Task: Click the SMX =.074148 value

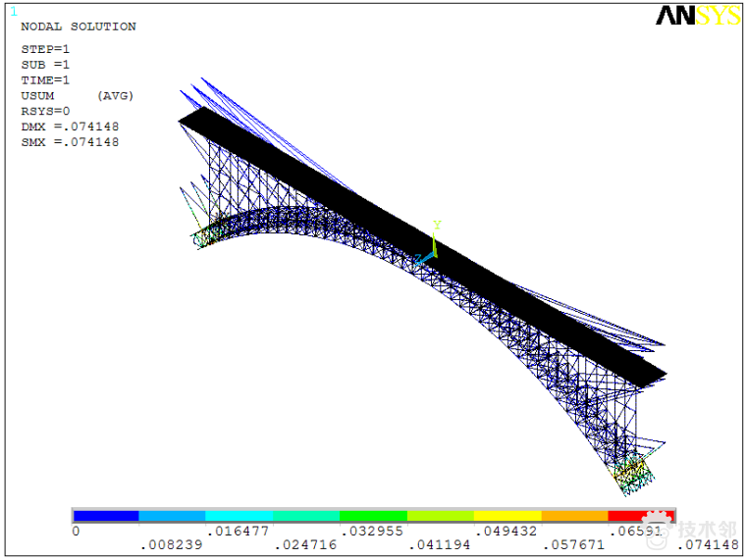Action: click(x=70, y=142)
